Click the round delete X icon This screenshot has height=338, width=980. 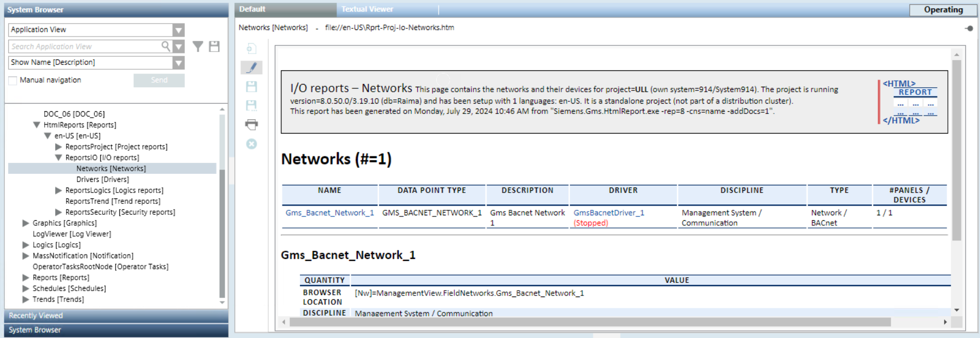251,144
